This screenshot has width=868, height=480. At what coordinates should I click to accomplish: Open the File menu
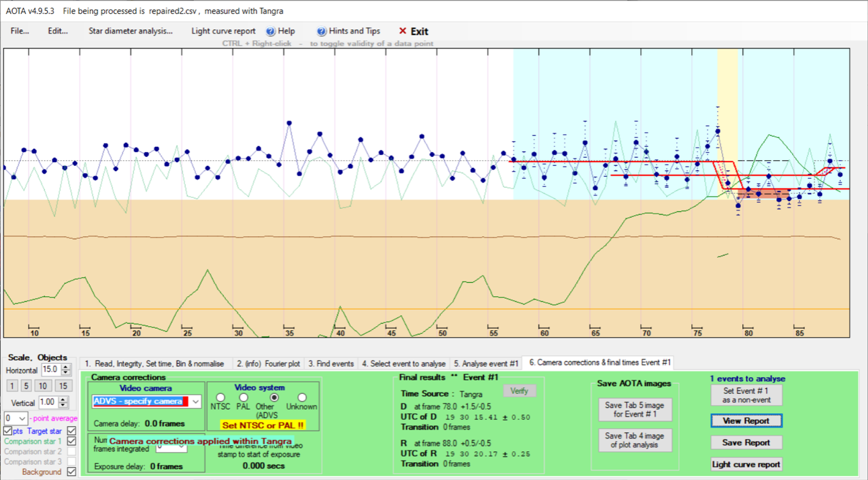point(20,31)
